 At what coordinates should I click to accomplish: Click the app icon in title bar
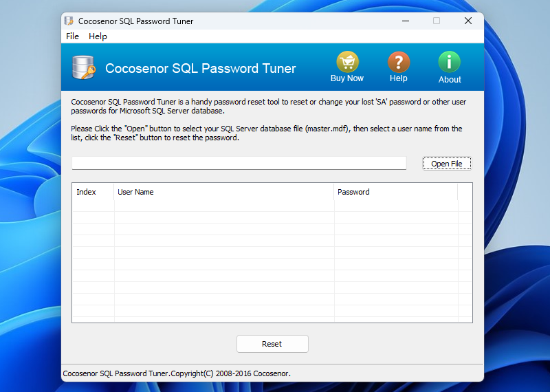69,21
